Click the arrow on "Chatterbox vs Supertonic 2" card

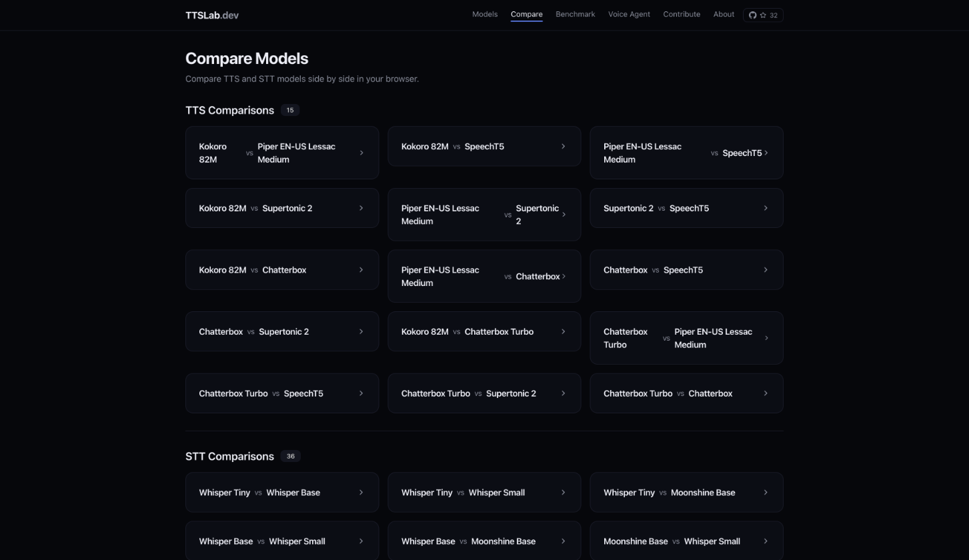click(361, 331)
